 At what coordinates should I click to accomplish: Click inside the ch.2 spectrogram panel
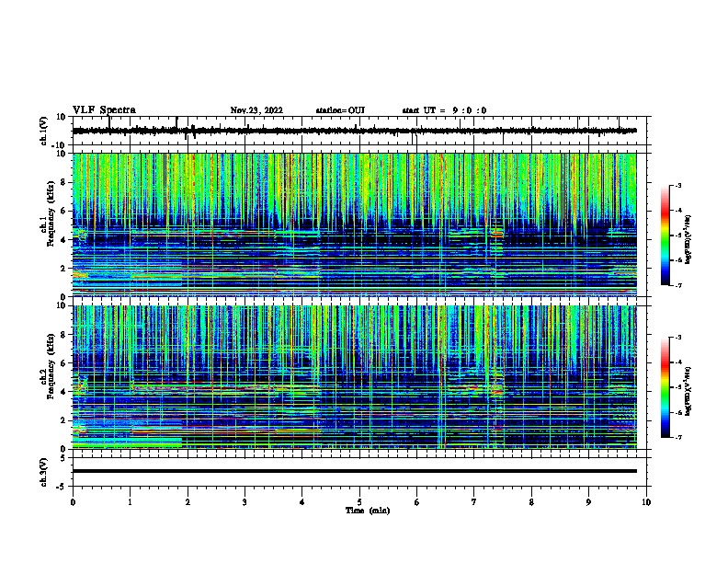(x=355, y=377)
